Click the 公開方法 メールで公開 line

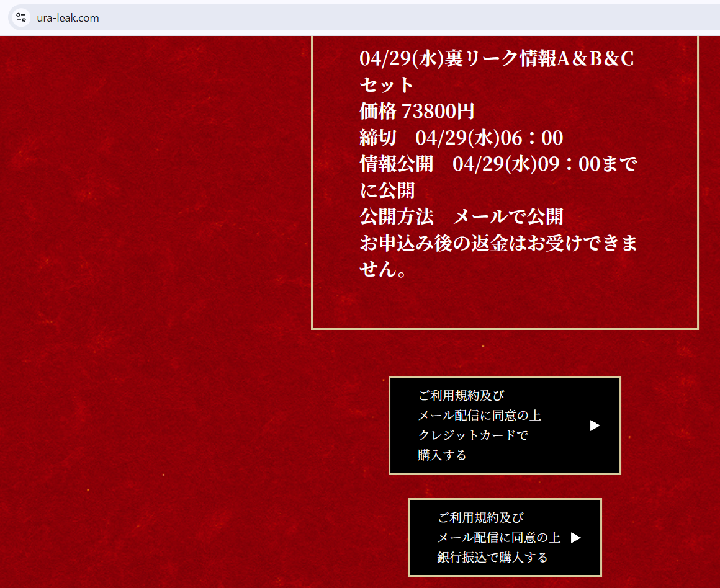point(461,216)
